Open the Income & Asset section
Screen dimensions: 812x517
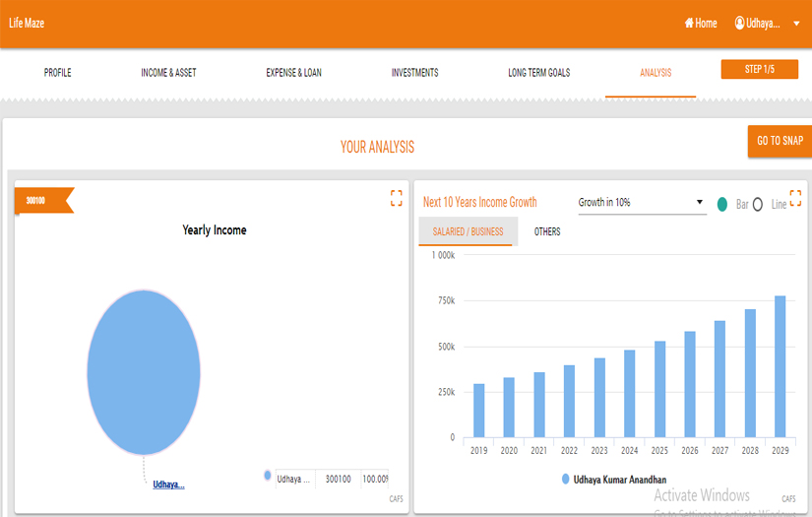[168, 73]
